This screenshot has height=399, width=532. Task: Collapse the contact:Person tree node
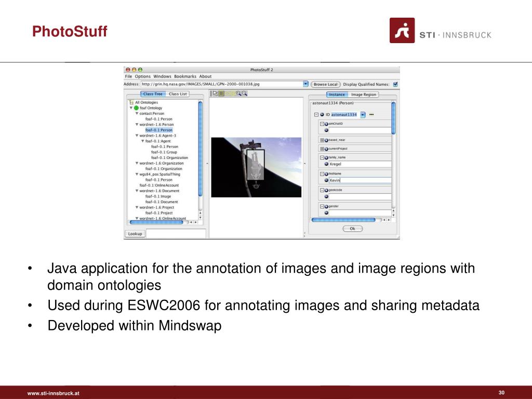click(137, 114)
